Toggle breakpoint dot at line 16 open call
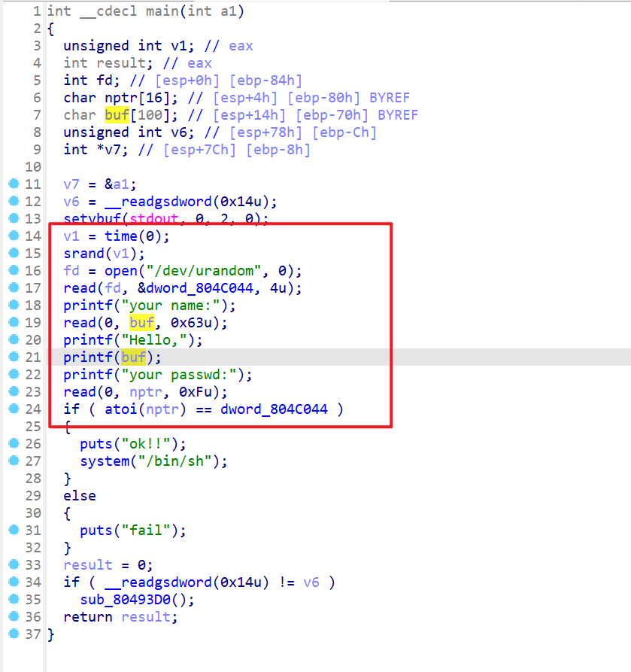Screen dimensions: 631x672 click(14, 271)
